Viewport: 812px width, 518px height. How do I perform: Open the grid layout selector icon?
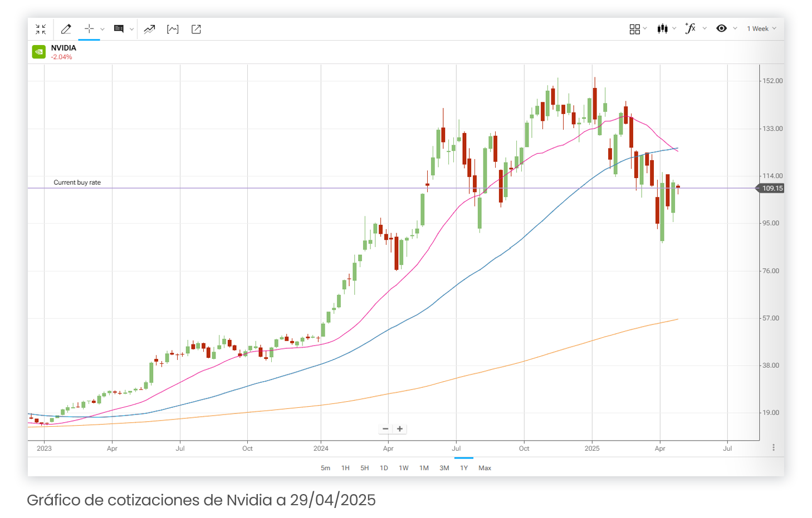(x=635, y=29)
